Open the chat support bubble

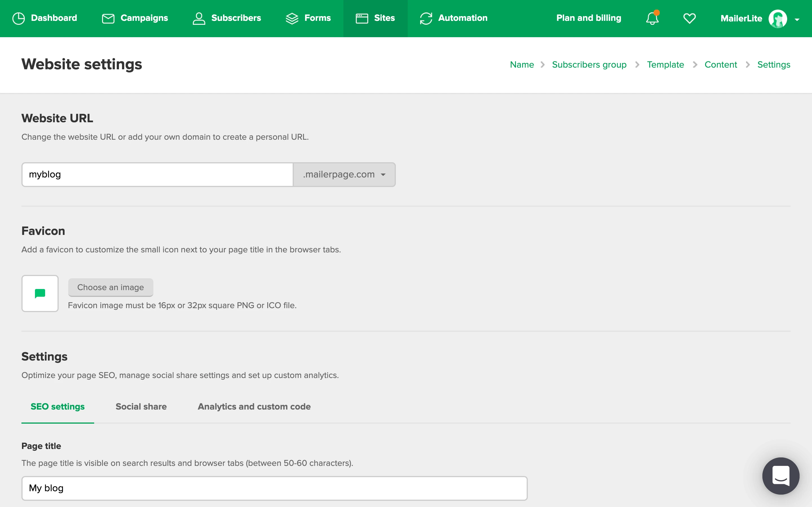[x=781, y=476]
